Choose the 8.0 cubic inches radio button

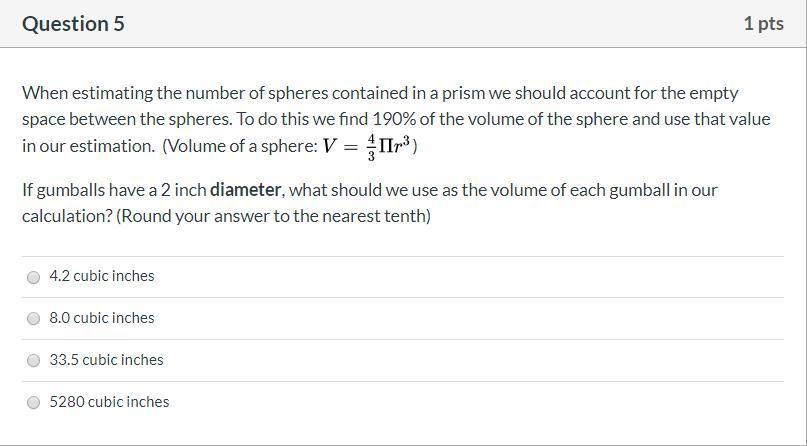click(x=33, y=319)
